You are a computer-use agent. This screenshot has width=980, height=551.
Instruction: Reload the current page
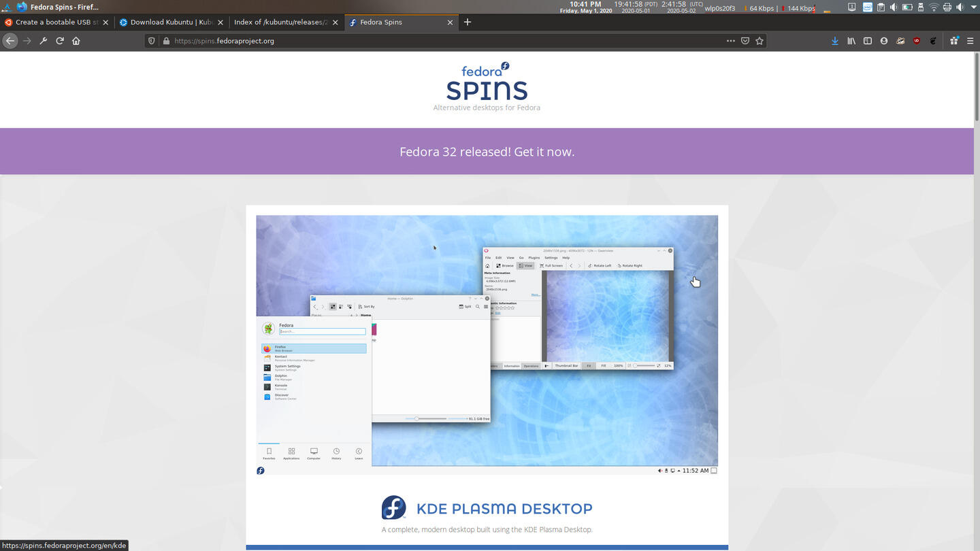point(60,41)
